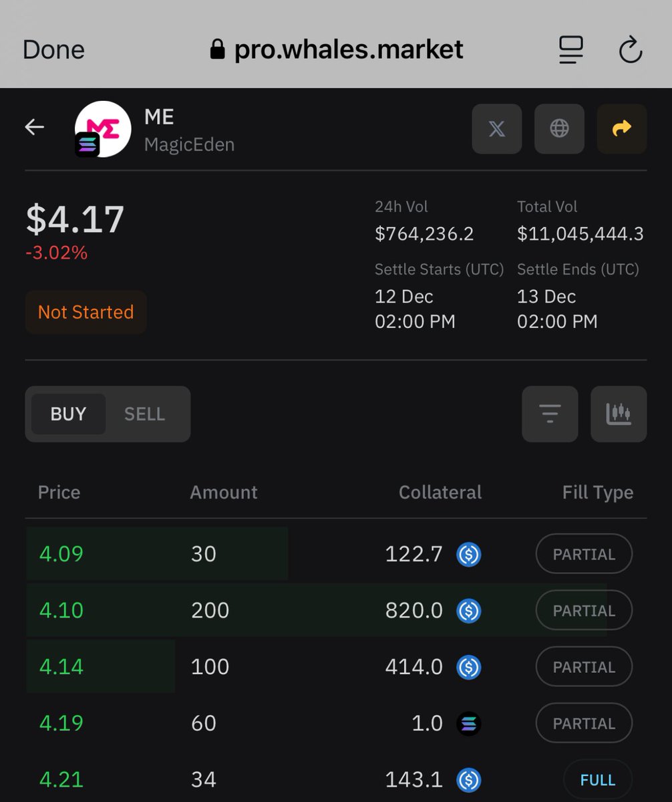Image resolution: width=672 pixels, height=802 pixels.
Task: Tap the -3.02% price change
Action: [57, 253]
